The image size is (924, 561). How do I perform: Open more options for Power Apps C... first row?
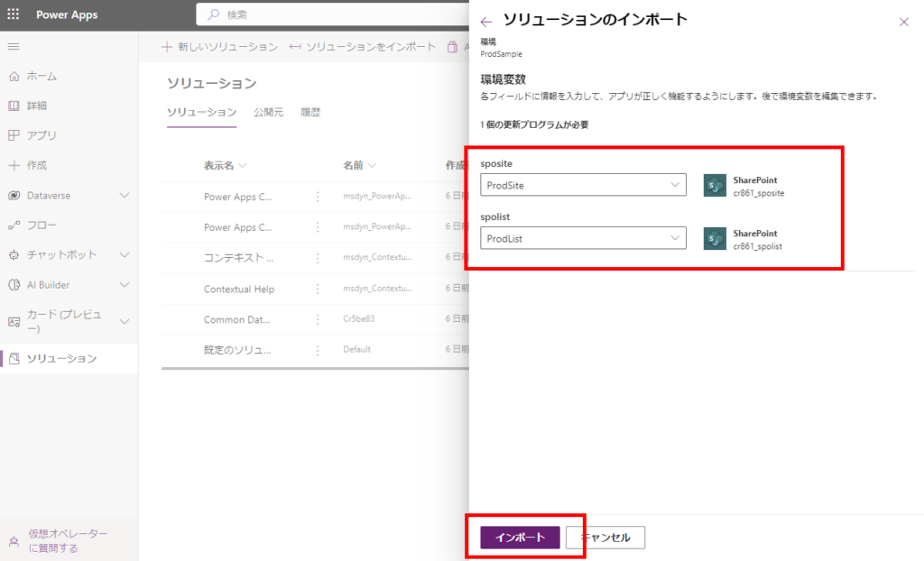(x=318, y=197)
